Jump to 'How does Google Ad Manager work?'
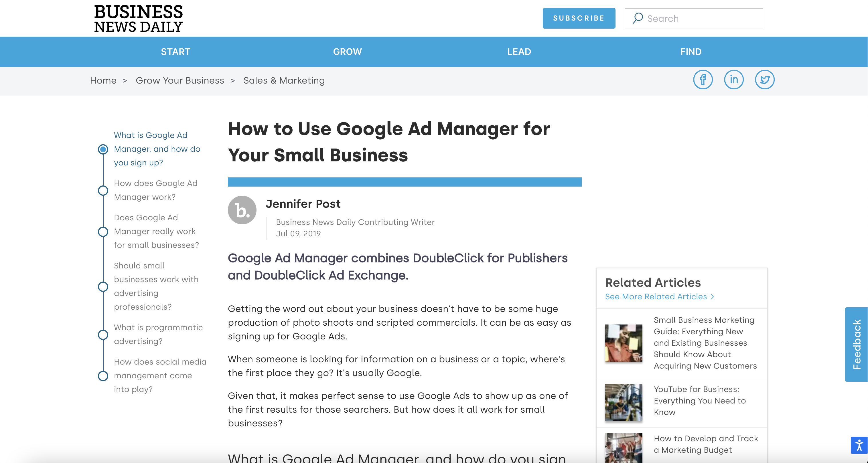Viewport: 868px width, 463px height. [156, 190]
